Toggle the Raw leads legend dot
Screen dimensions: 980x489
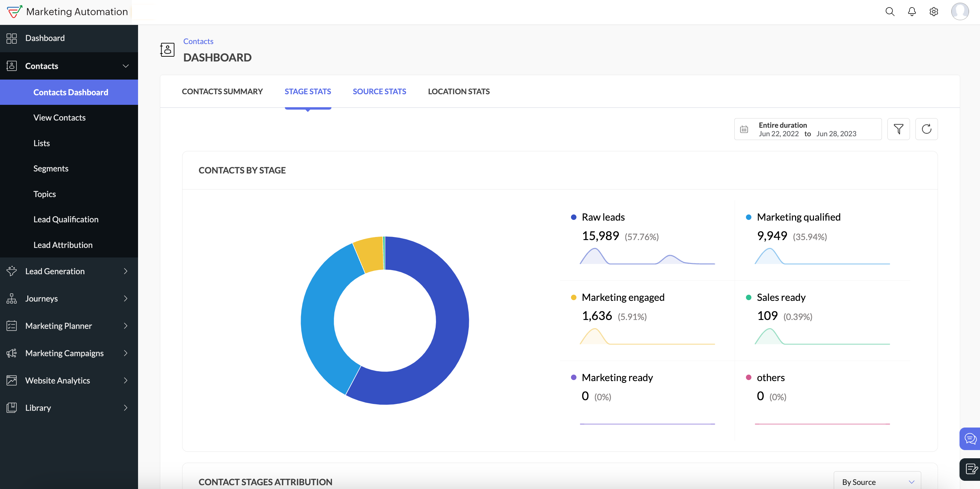(573, 217)
